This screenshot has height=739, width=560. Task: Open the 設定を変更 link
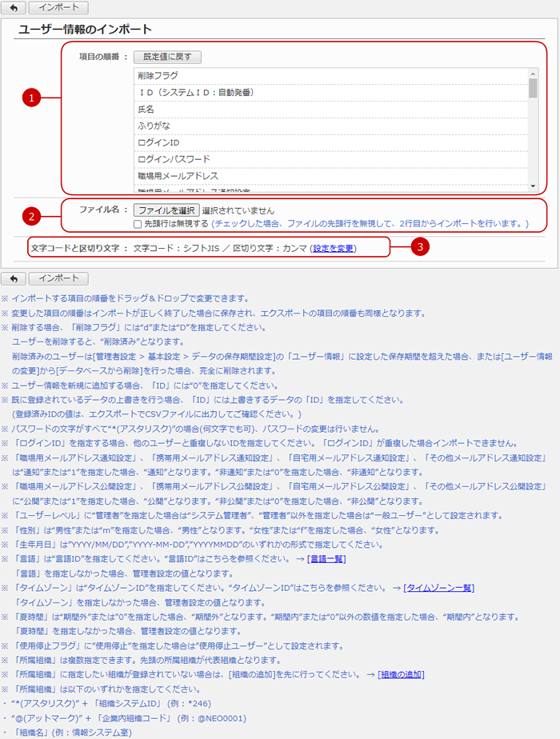[x=334, y=249]
